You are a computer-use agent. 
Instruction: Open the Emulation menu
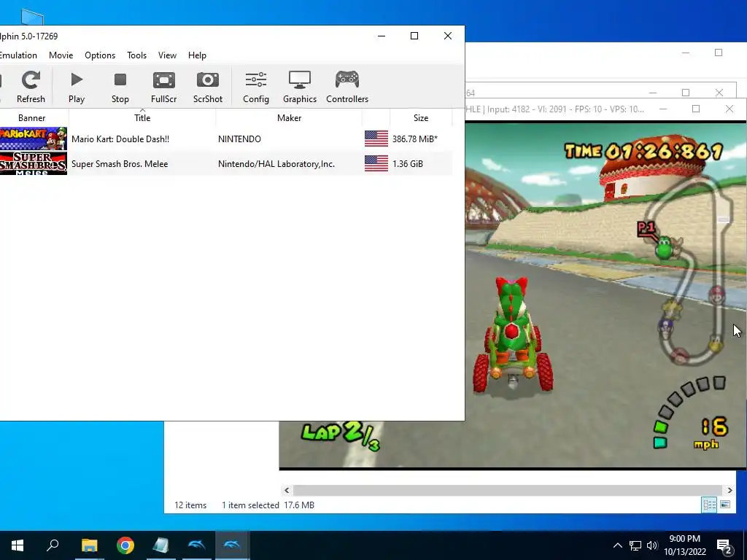[x=18, y=55]
